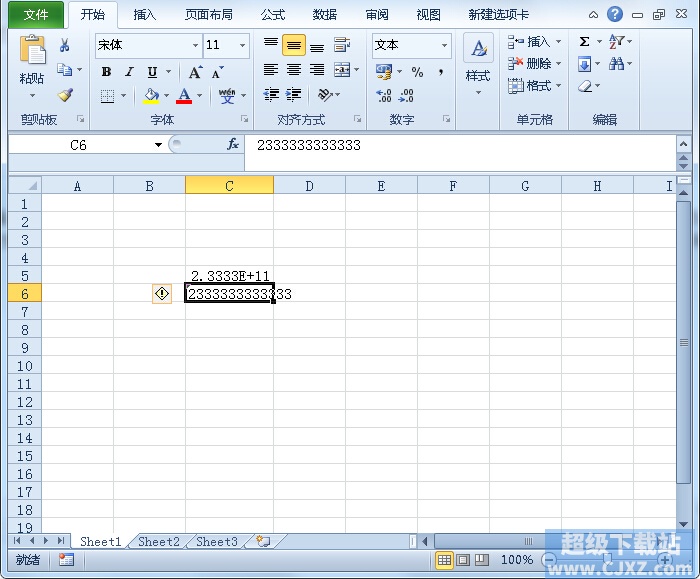Click the Format Painter brush icon
The image size is (700, 579).
[65, 96]
